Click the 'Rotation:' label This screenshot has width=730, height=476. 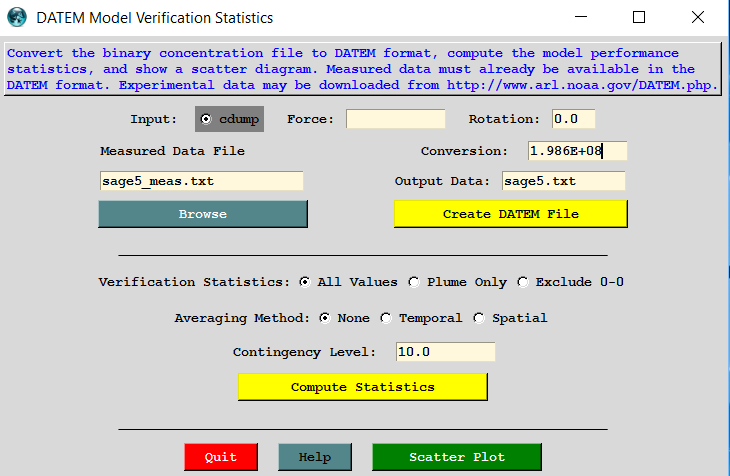(504, 119)
